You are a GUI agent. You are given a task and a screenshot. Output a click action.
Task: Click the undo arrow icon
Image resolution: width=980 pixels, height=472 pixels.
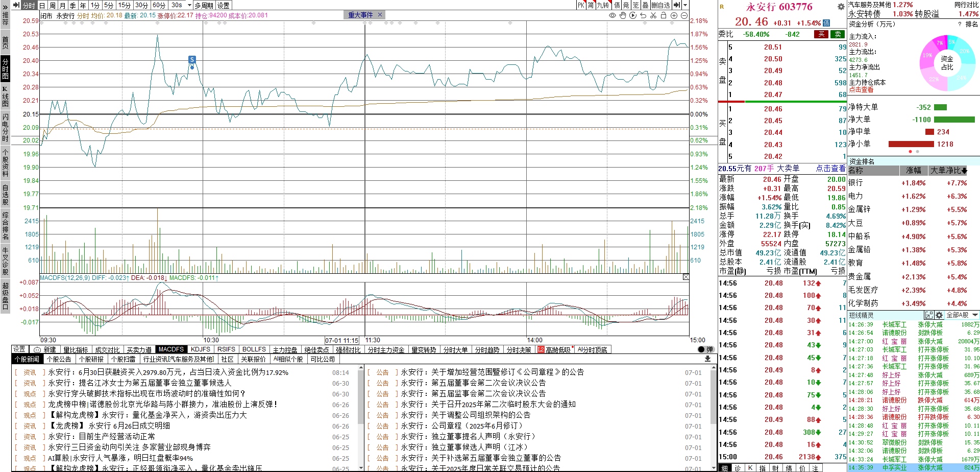click(643, 15)
